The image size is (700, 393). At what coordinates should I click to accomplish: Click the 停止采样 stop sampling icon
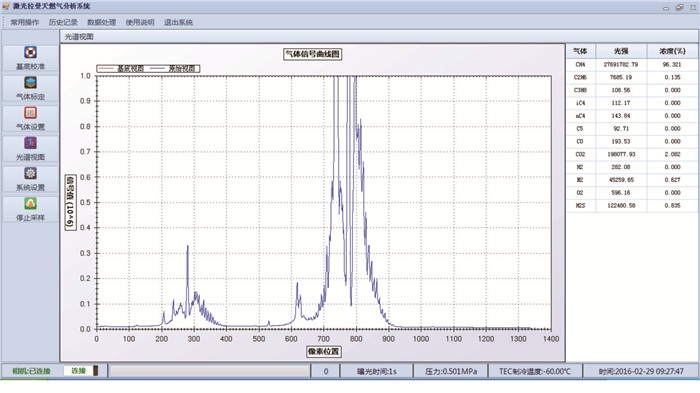click(x=30, y=204)
